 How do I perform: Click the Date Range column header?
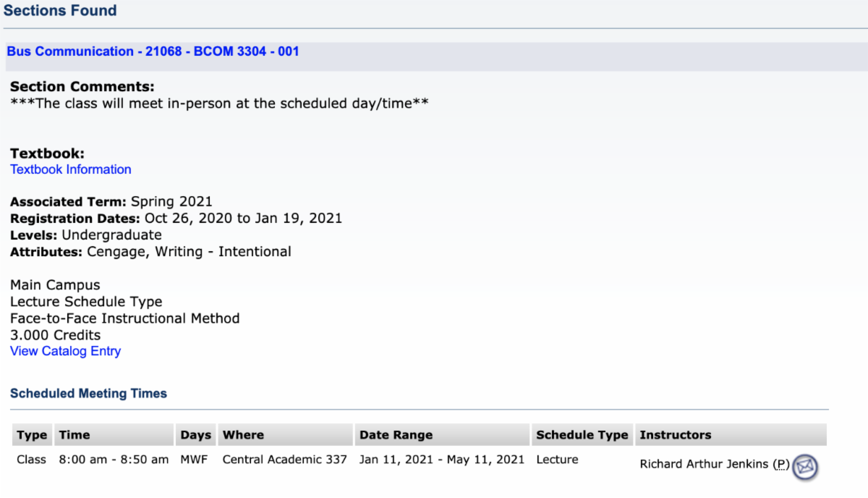tap(396, 435)
